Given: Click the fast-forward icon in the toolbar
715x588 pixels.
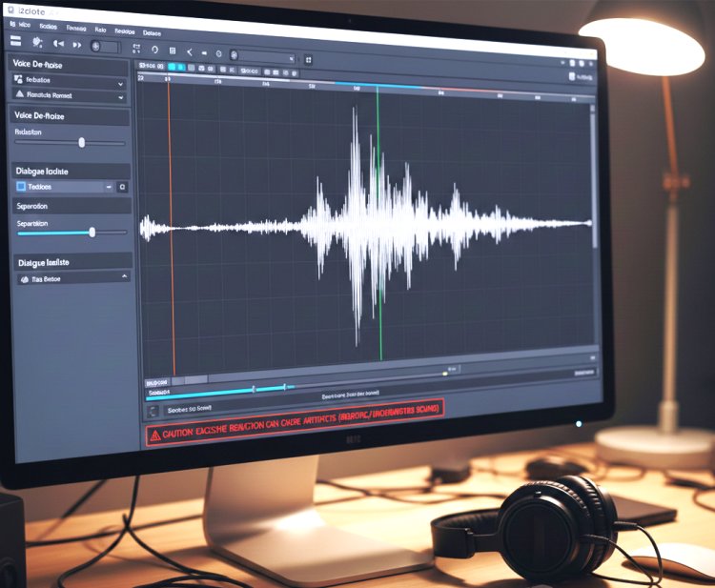Looking at the screenshot, I should [77, 45].
